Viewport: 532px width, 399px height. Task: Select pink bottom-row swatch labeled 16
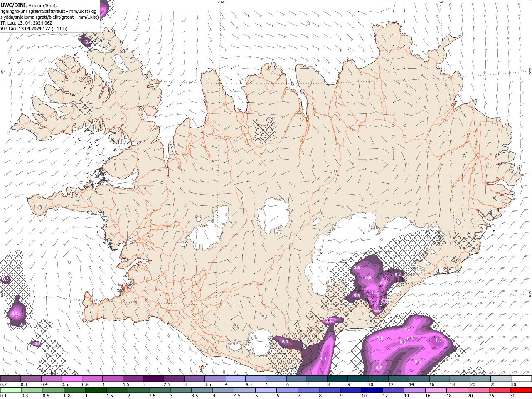pyautogui.click(x=436, y=390)
